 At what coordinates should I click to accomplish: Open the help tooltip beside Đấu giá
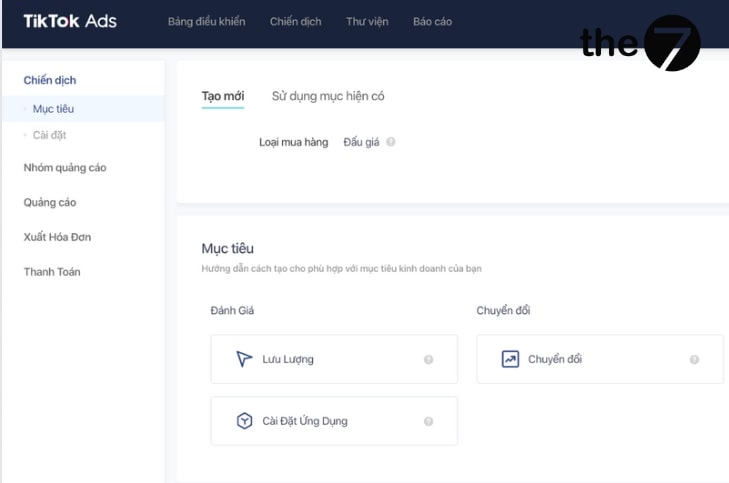point(391,142)
